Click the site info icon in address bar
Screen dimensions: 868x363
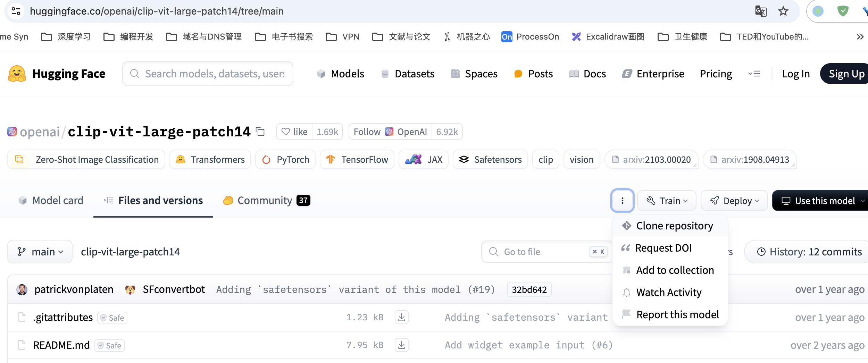tap(16, 11)
